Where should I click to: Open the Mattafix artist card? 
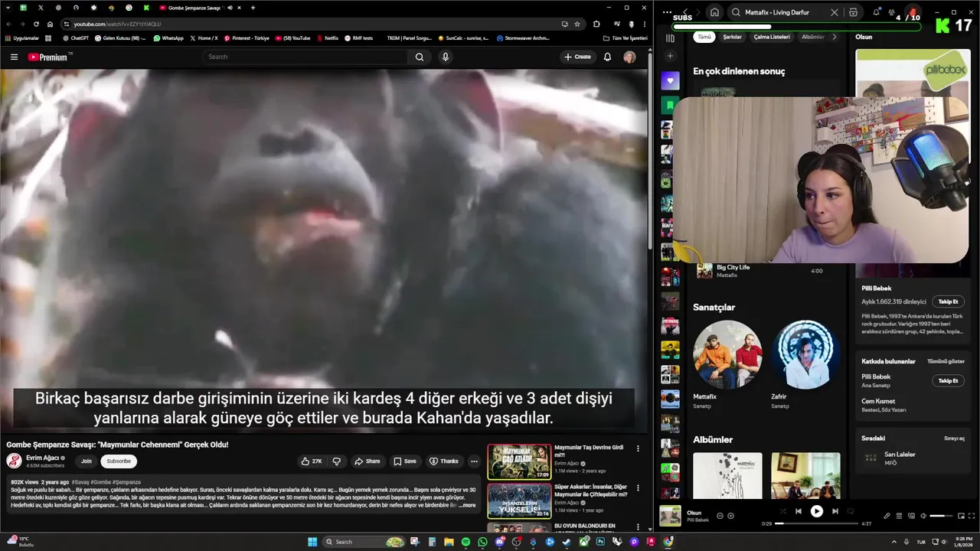727,365
